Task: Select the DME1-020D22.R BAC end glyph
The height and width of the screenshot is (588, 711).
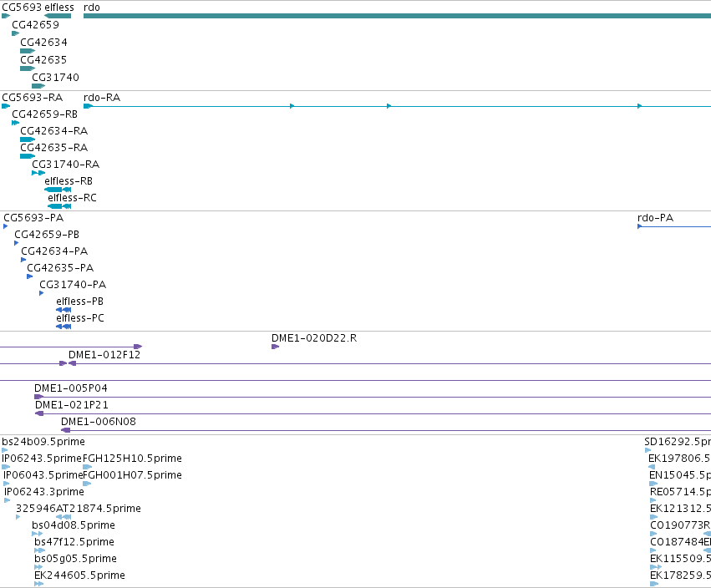Action: 275,347
